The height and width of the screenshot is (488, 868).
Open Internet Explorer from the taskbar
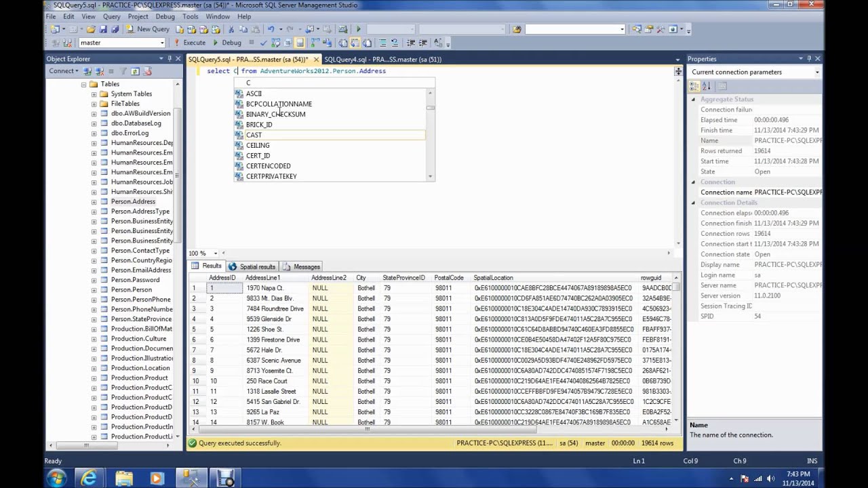point(89,478)
